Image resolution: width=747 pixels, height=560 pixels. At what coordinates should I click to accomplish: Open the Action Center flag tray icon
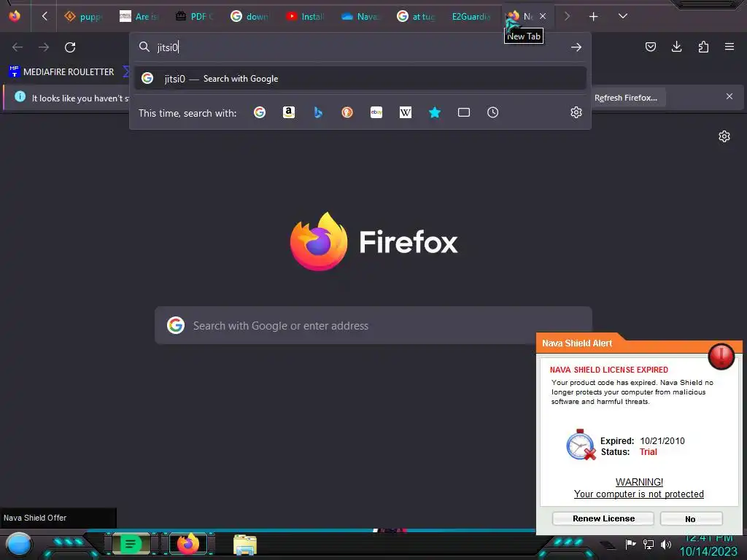630,544
